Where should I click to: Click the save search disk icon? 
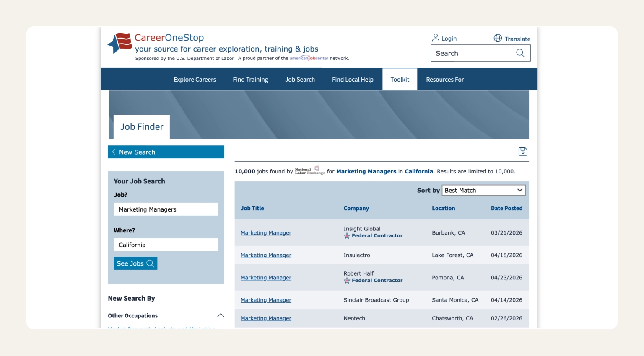[523, 151]
